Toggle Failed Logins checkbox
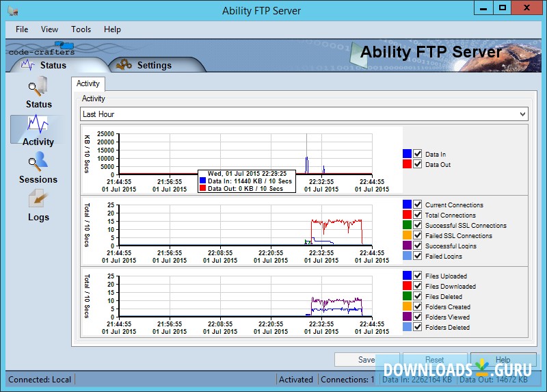 tap(418, 255)
